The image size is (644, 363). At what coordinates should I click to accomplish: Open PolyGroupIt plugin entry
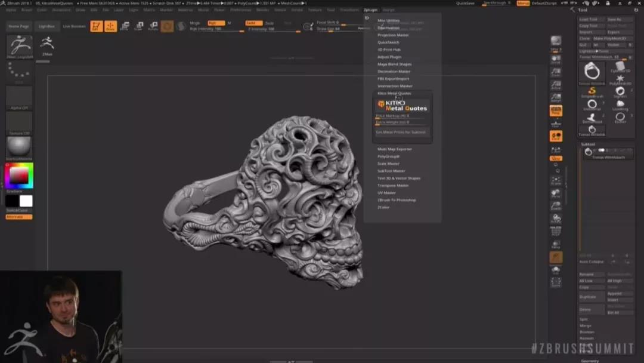tap(389, 156)
